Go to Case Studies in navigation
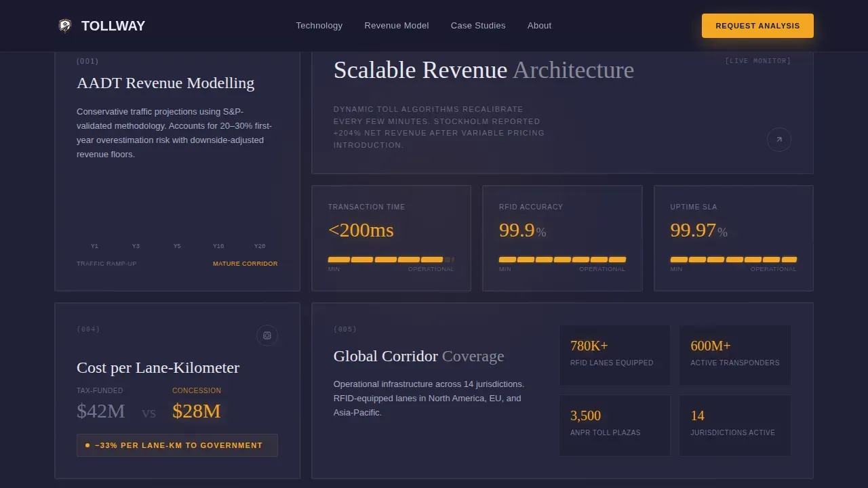Screen dimensions: 868x488 pyautogui.click(x=478, y=26)
